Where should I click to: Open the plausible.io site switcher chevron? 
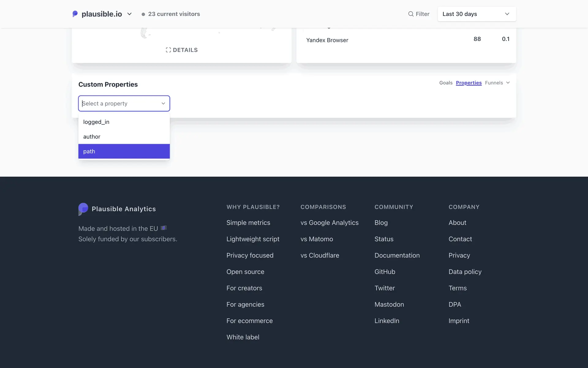coord(130,14)
